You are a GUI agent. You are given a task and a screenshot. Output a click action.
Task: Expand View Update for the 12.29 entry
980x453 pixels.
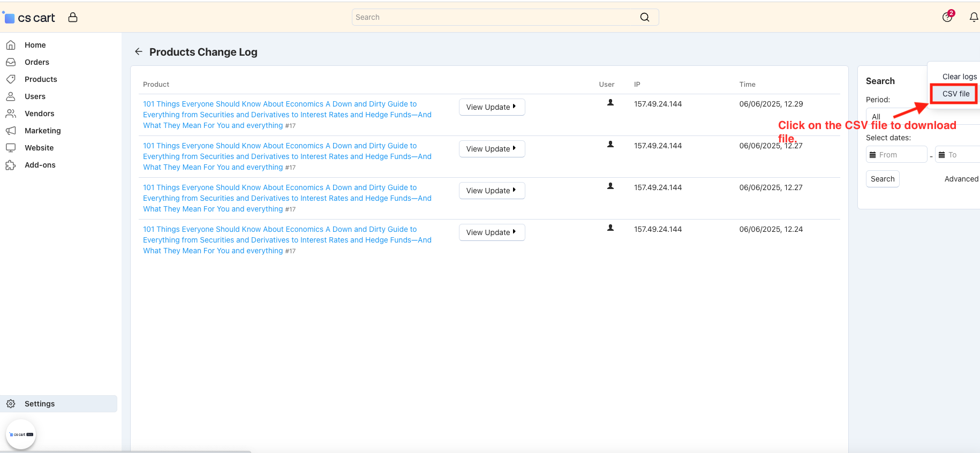[x=492, y=107]
